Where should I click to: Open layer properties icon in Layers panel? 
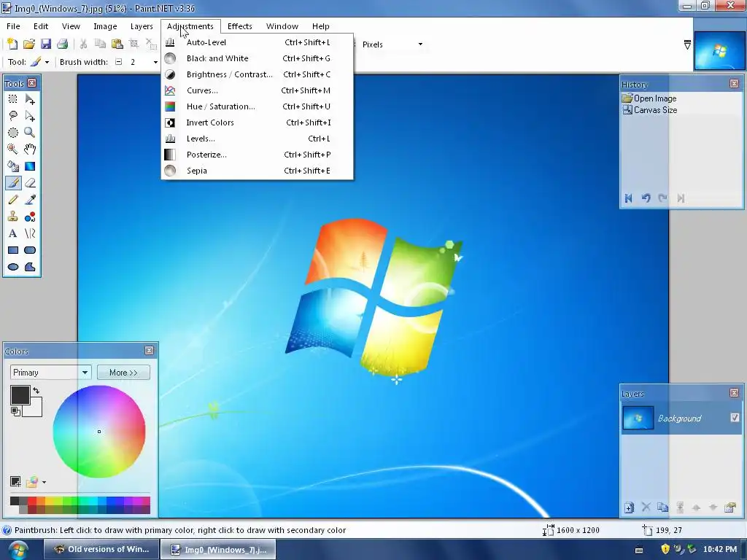coord(729,507)
